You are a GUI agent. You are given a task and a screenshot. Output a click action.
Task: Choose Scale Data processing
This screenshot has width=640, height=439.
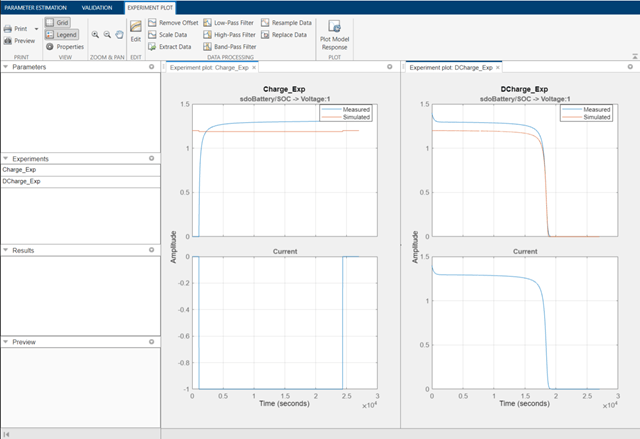(x=168, y=35)
